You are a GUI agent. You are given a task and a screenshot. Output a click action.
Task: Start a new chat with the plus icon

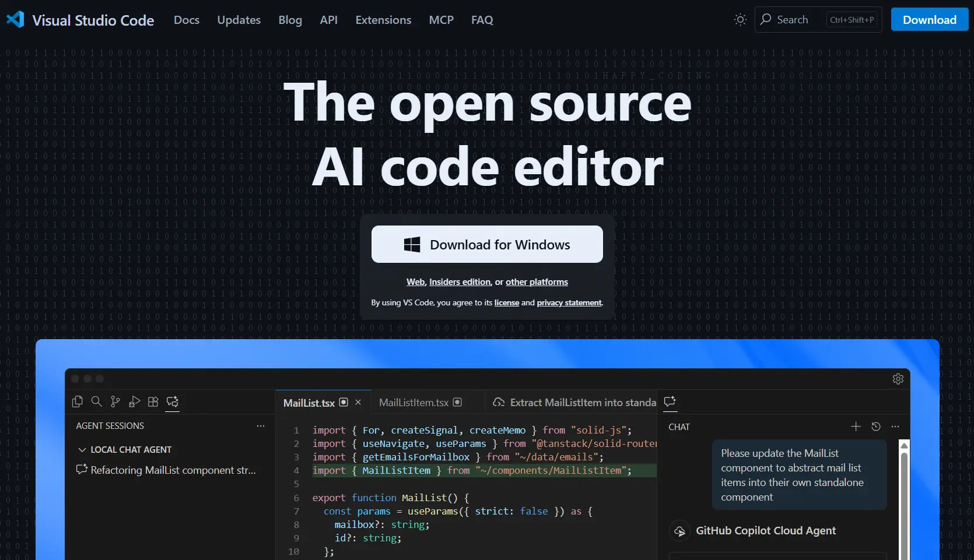tap(856, 426)
